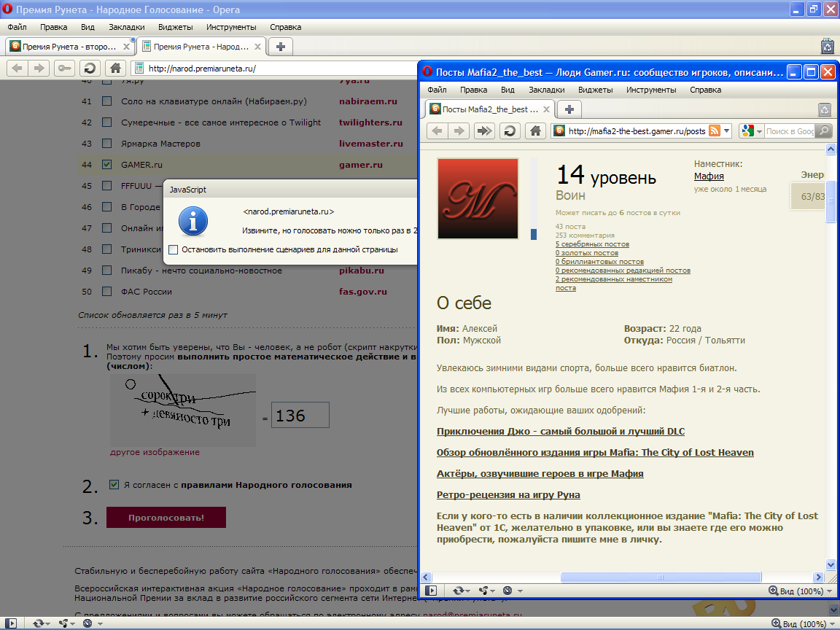Open the 'pikabu.ru' site link
Screen dimensions: 840x630
[x=362, y=271]
